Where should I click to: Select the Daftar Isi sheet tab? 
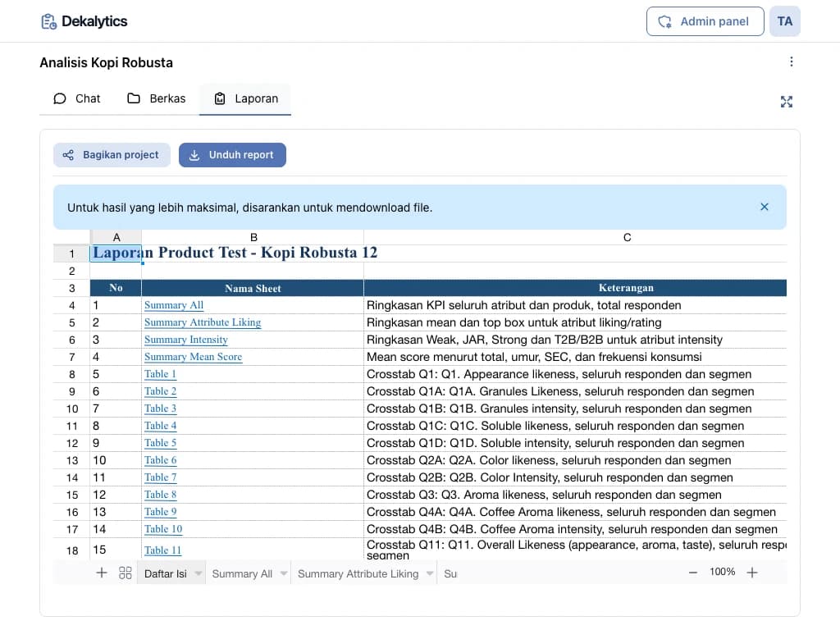pos(166,573)
